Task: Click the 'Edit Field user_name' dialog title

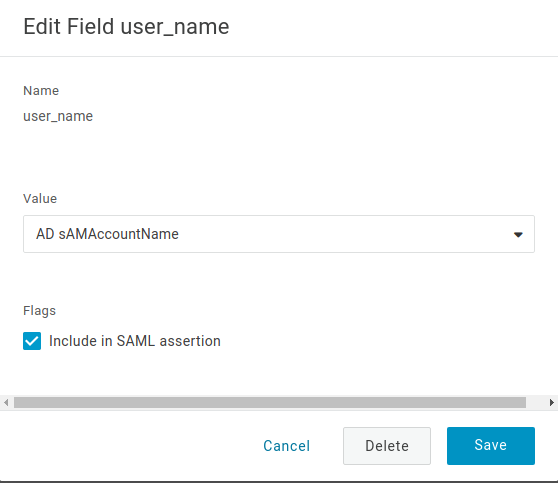Action: (x=126, y=27)
